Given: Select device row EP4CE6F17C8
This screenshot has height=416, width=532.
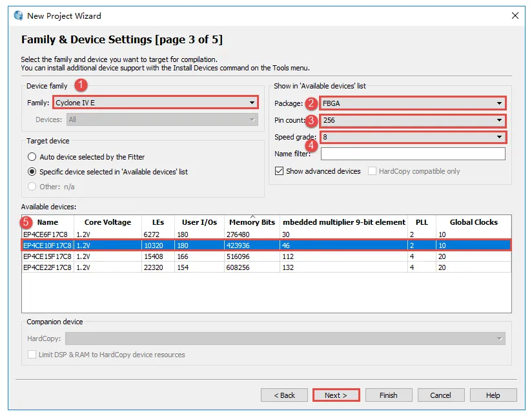Looking at the screenshot, I should click(x=267, y=234).
